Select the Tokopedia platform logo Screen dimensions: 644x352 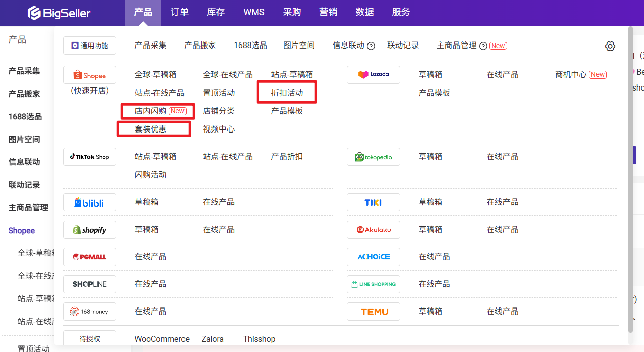(373, 157)
